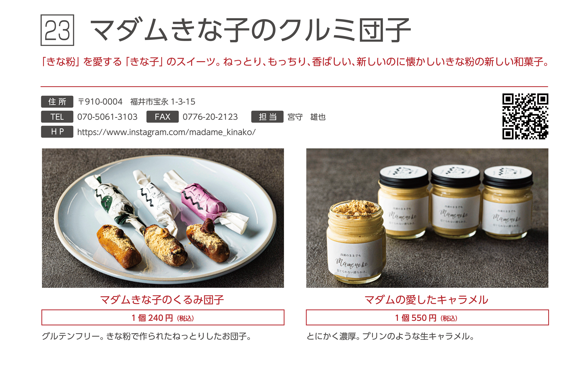Select the マダムきな子のくるみ団子 product title
588x383 pixels.
click(x=162, y=300)
